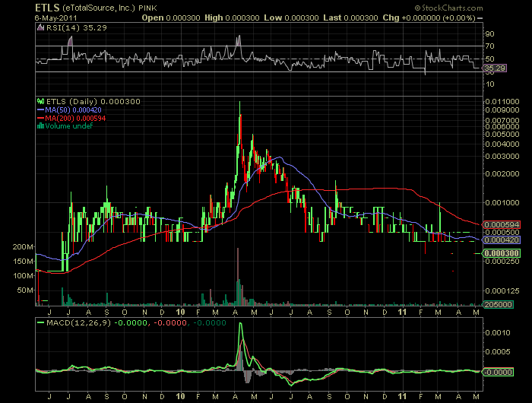Click the 200M volume axis label
The width and height of the screenshot is (532, 403).
click(x=23, y=248)
